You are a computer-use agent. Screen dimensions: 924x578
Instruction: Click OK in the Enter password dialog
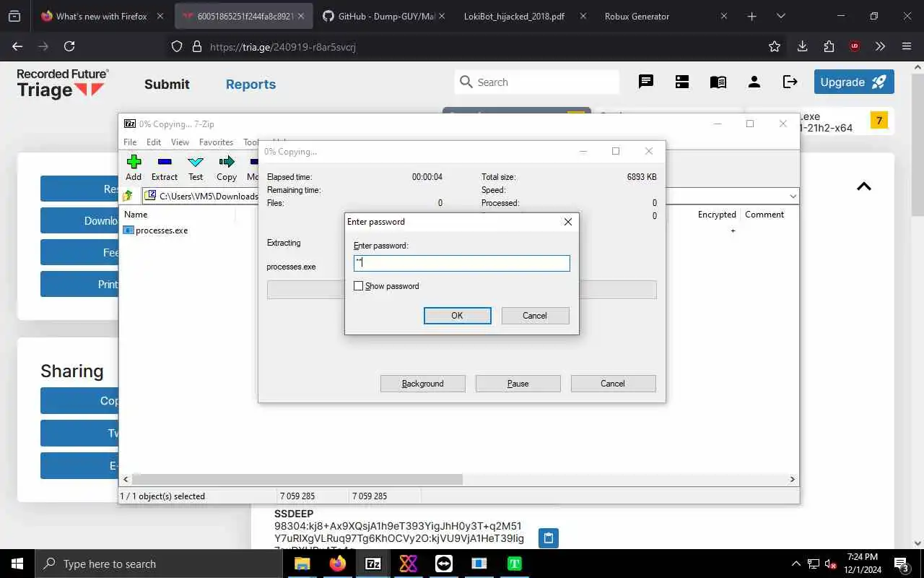(x=457, y=316)
